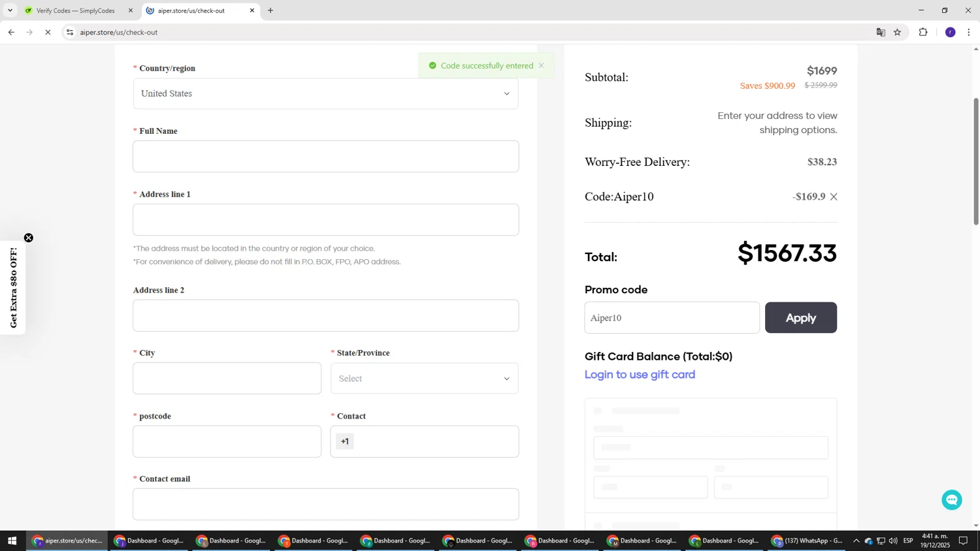Screen dimensions: 980x551
Task: Select aiper.store window in the taskbar
Action: tap(67, 541)
